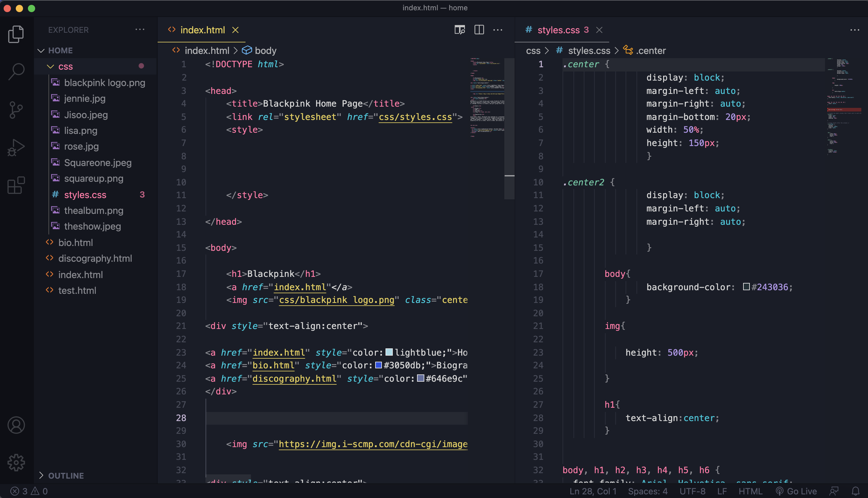Open more actions for index.html editor group
The height and width of the screenshot is (498, 868).
(x=498, y=30)
